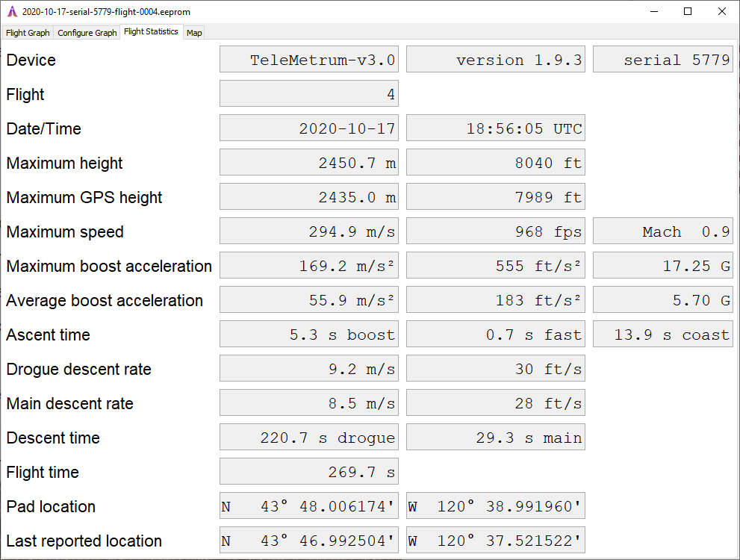Select the Mach 0.9 speed field
Screen dimensions: 740x560
click(663, 232)
